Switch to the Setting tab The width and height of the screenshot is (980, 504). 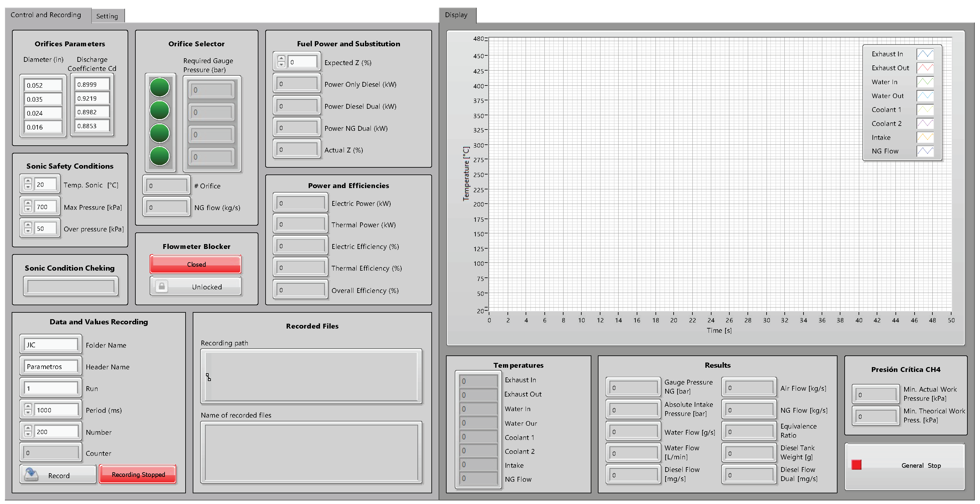107,16
